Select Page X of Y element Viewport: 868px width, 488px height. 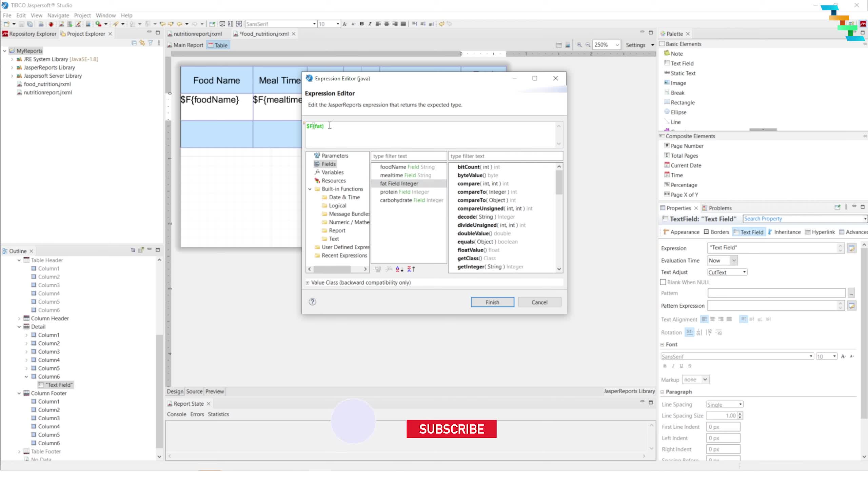(681, 195)
